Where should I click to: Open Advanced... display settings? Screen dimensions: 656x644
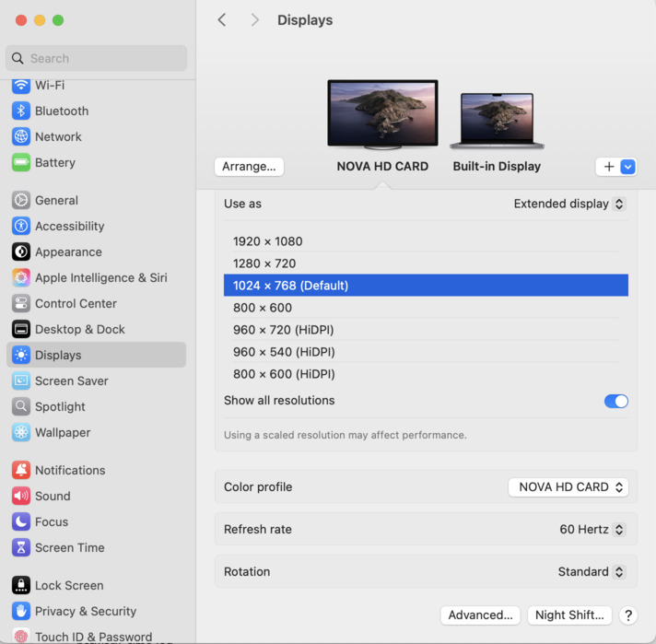click(480, 615)
